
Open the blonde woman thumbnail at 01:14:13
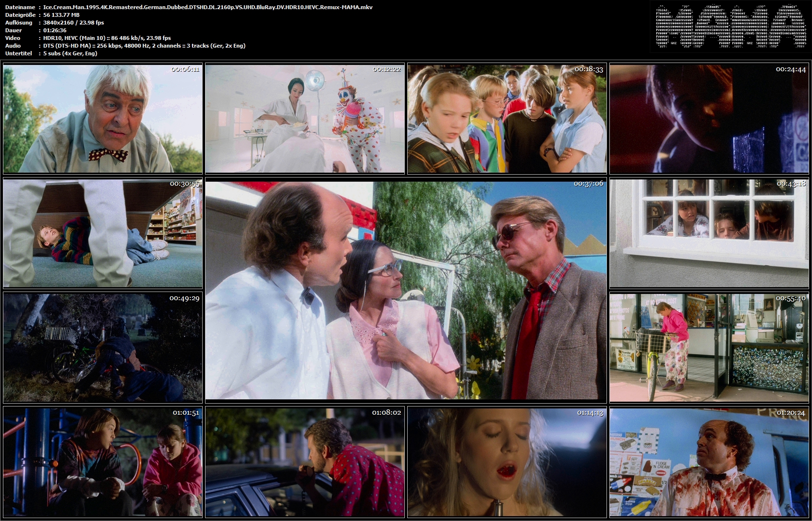[507, 462]
